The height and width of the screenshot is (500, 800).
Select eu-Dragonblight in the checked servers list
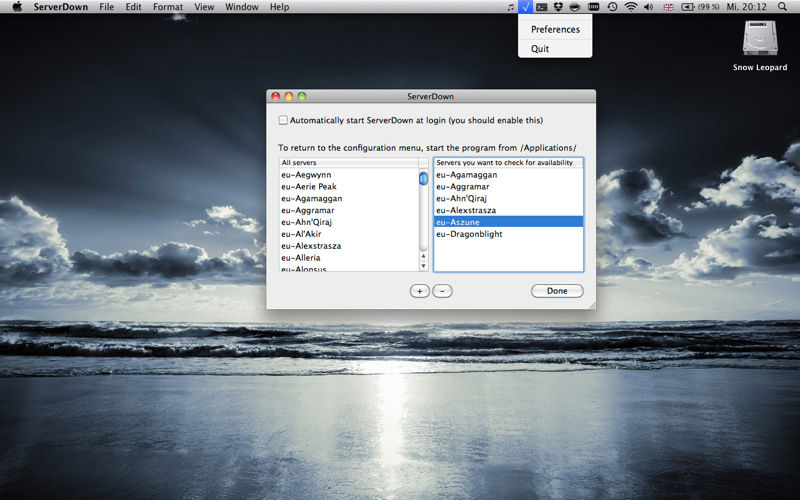508,234
